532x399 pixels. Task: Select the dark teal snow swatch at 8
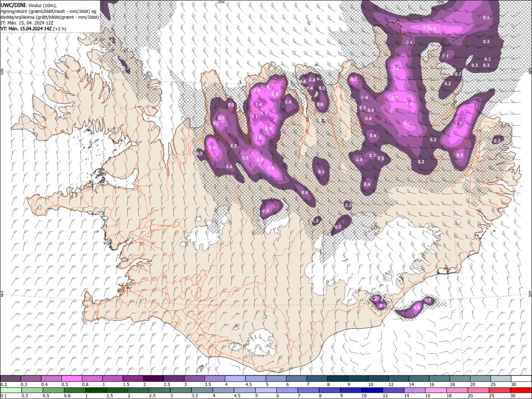pyautogui.click(x=337, y=379)
